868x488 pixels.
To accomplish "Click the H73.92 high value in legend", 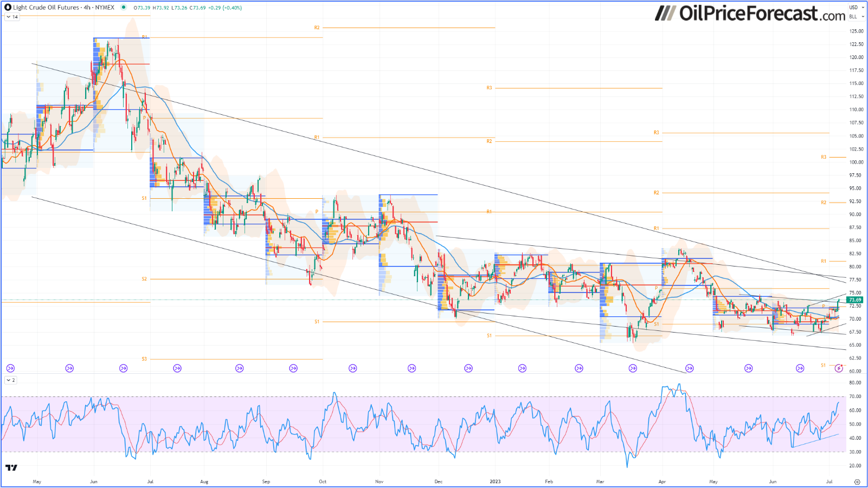I will coord(160,8).
